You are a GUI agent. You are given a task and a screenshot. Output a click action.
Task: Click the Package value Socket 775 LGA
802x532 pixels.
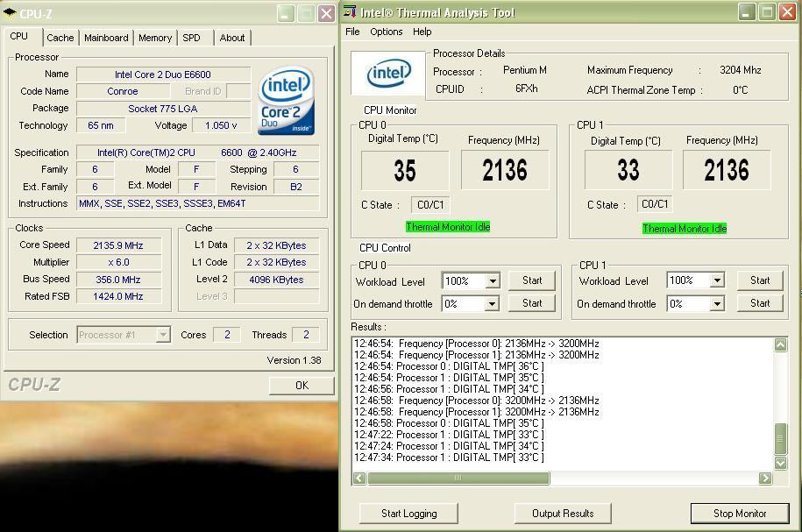(x=163, y=109)
